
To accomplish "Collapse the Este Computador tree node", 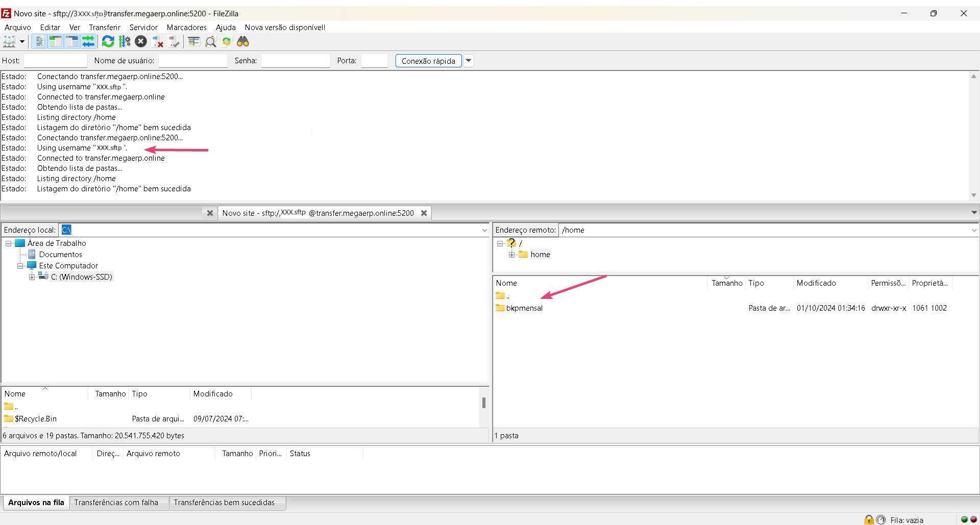I will pyautogui.click(x=20, y=266).
